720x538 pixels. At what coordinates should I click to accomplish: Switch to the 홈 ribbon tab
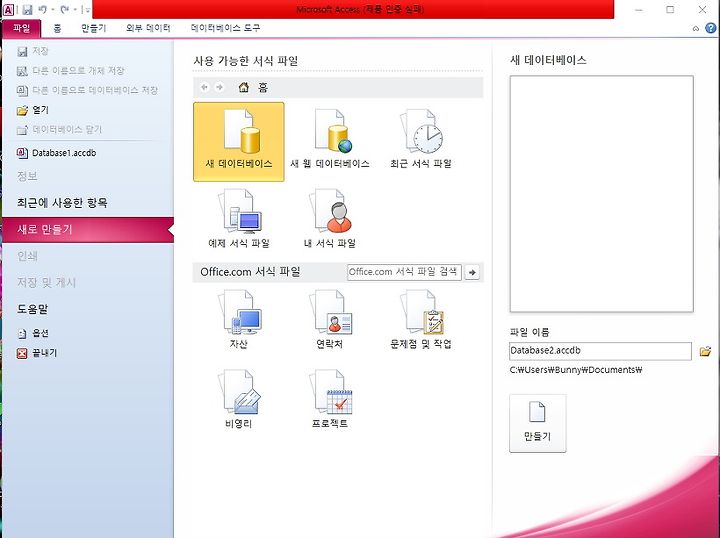coord(57,28)
